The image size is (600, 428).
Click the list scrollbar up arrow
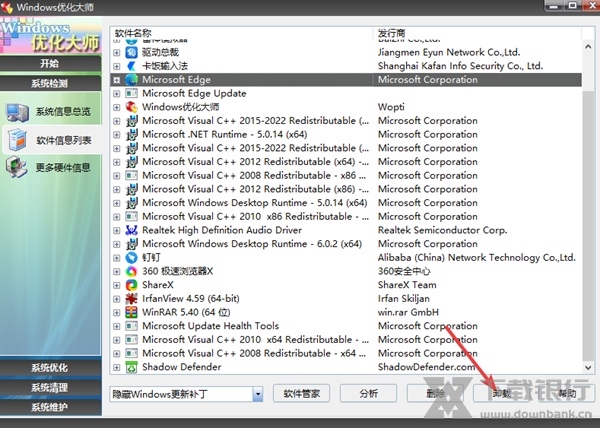tap(588, 47)
